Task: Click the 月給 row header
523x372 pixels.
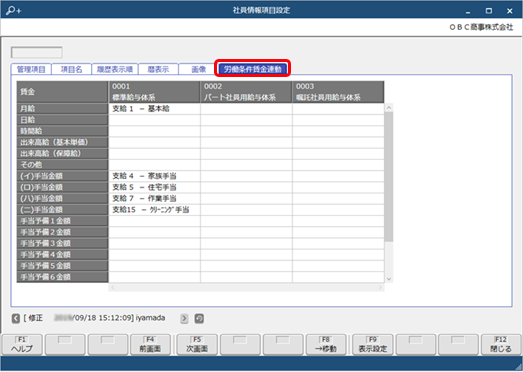Action: [x=62, y=109]
